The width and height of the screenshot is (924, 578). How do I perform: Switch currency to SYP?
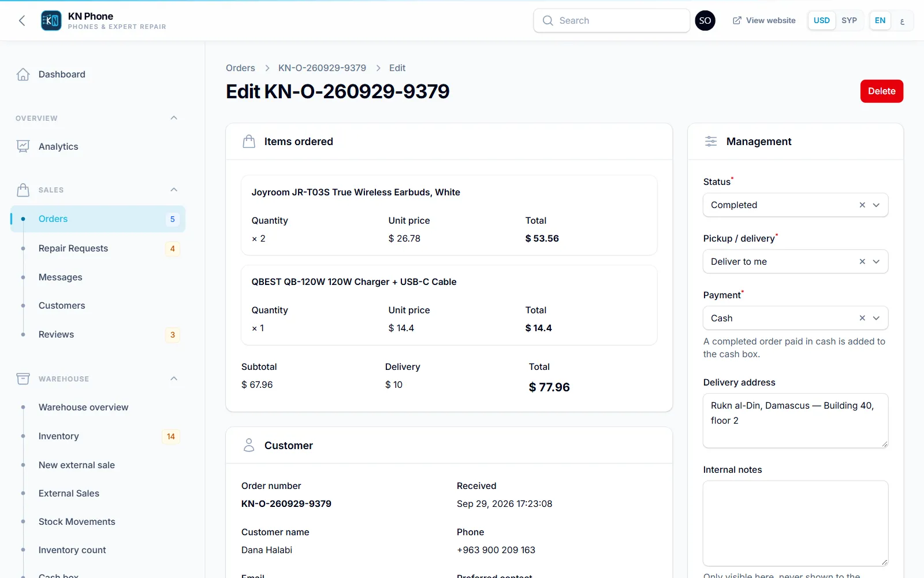pos(849,21)
